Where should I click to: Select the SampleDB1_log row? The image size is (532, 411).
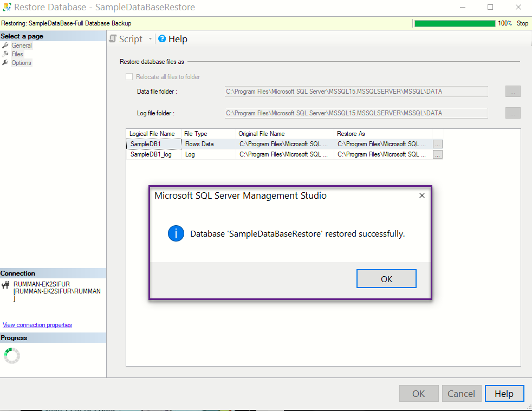click(153, 154)
